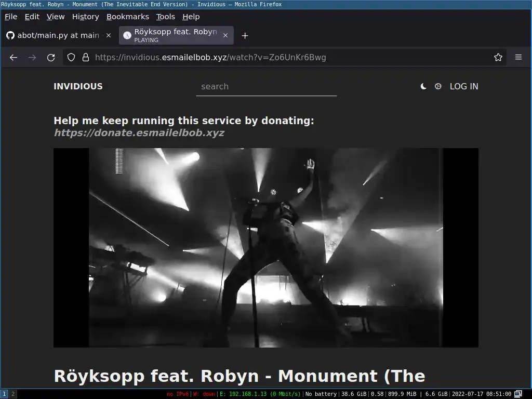This screenshot has height=399, width=532.
Task: Bookmark this page with the star icon
Action: [498, 57]
